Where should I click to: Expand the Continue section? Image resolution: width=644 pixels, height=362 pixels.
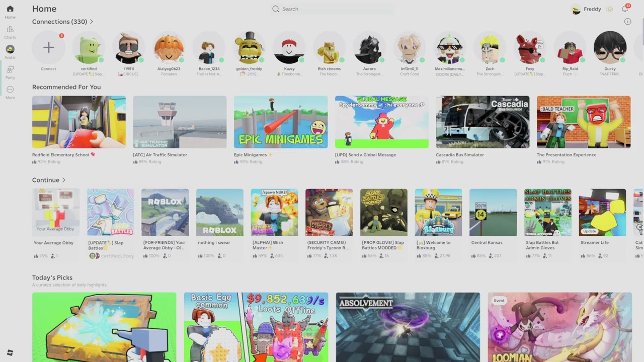[x=49, y=180]
